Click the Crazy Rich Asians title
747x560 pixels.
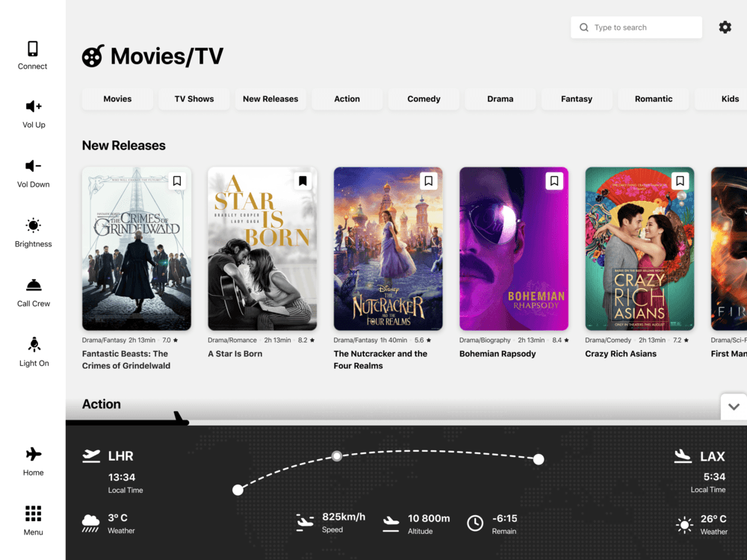point(621,354)
